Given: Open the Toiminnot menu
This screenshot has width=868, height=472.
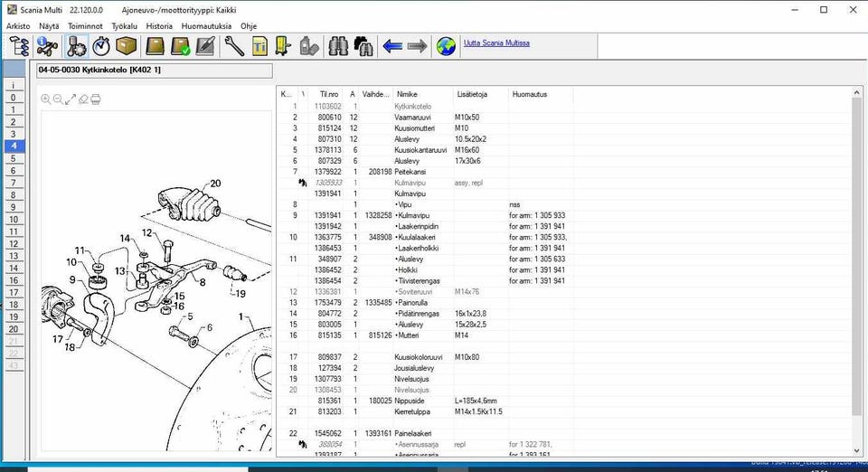Looking at the screenshot, I should pyautogui.click(x=85, y=26).
